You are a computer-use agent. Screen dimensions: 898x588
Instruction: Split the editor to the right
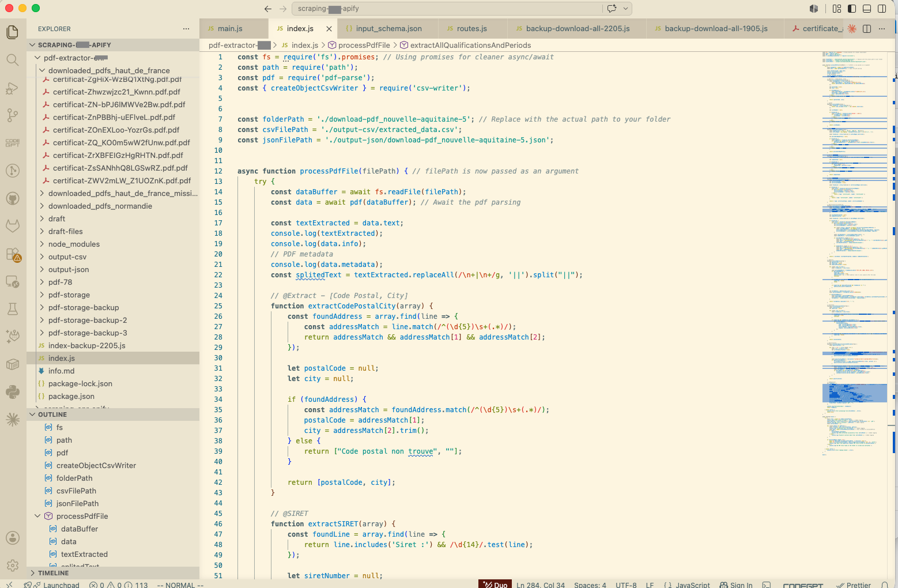click(x=867, y=29)
